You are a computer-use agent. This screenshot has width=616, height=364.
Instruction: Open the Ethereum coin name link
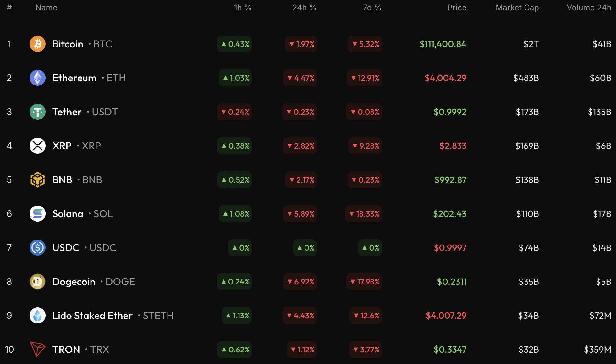click(x=74, y=78)
